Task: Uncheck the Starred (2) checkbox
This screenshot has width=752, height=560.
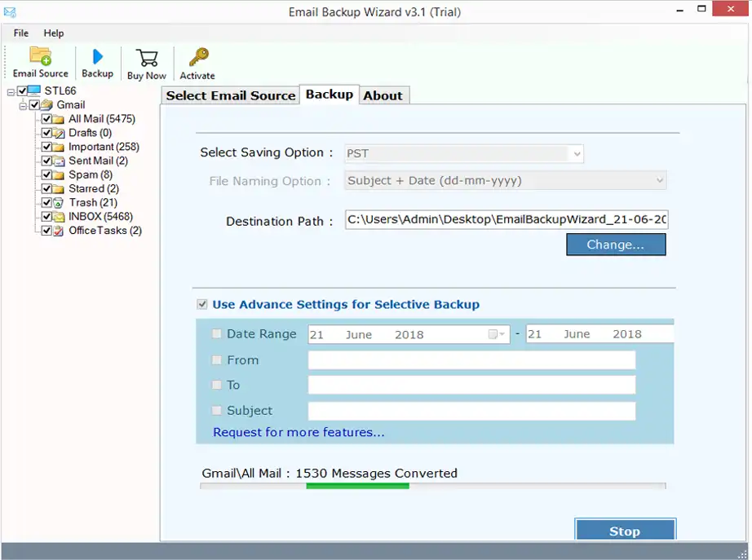Action: point(46,188)
